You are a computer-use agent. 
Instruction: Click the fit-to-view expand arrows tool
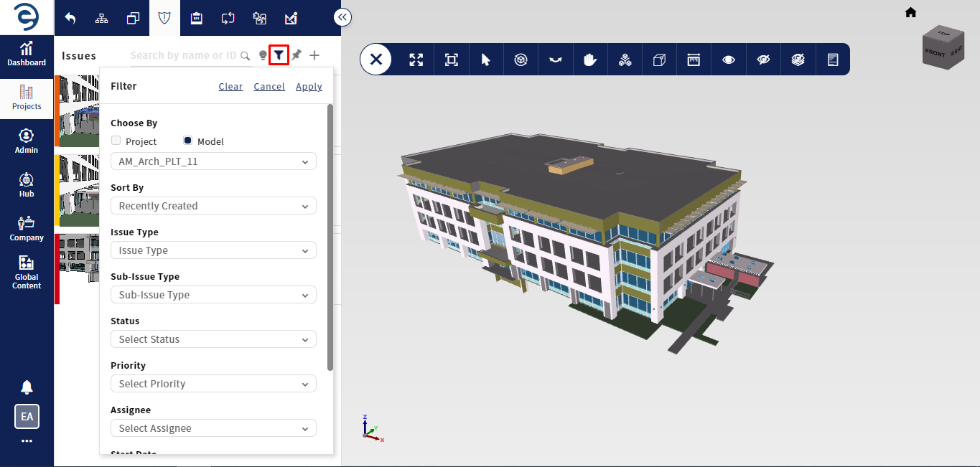[416, 60]
